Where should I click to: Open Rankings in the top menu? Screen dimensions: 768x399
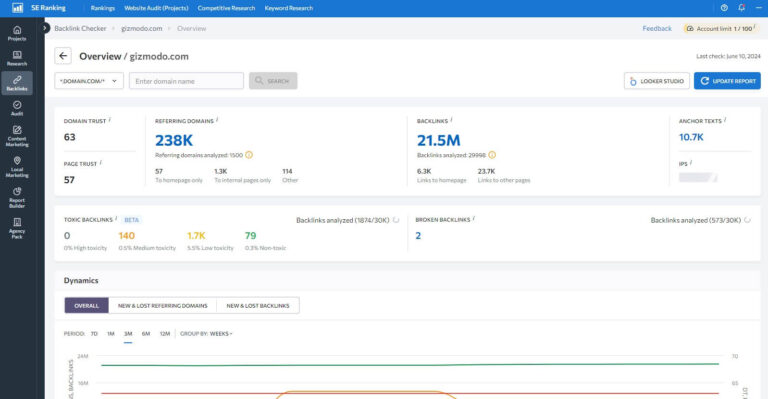(103, 8)
